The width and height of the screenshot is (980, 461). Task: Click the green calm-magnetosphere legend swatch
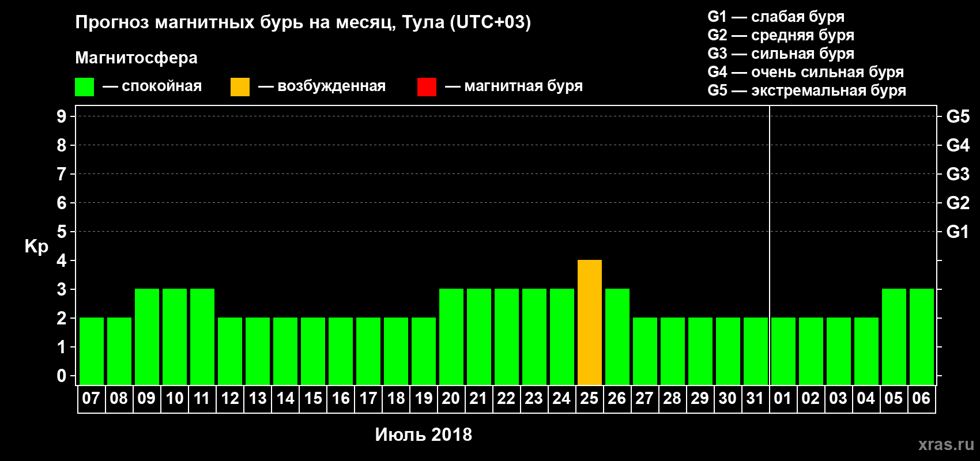click(x=84, y=87)
